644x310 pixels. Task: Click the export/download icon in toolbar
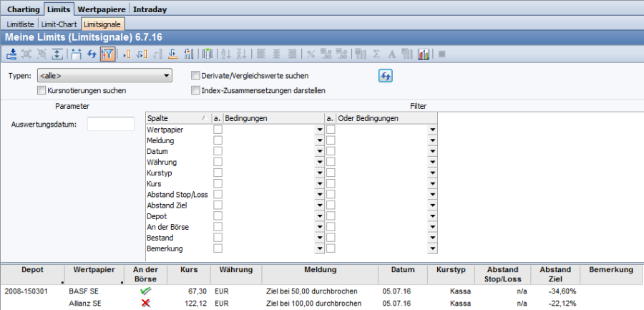12,54
